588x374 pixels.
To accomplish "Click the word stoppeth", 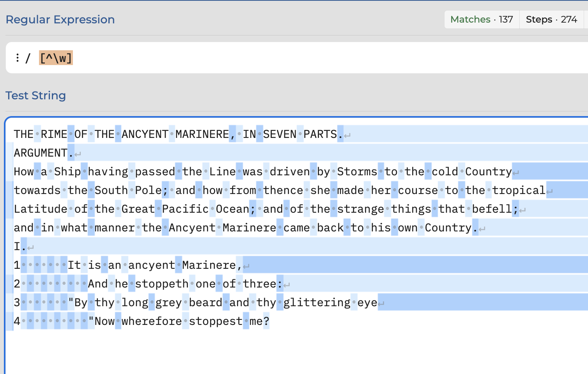I will [x=162, y=284].
